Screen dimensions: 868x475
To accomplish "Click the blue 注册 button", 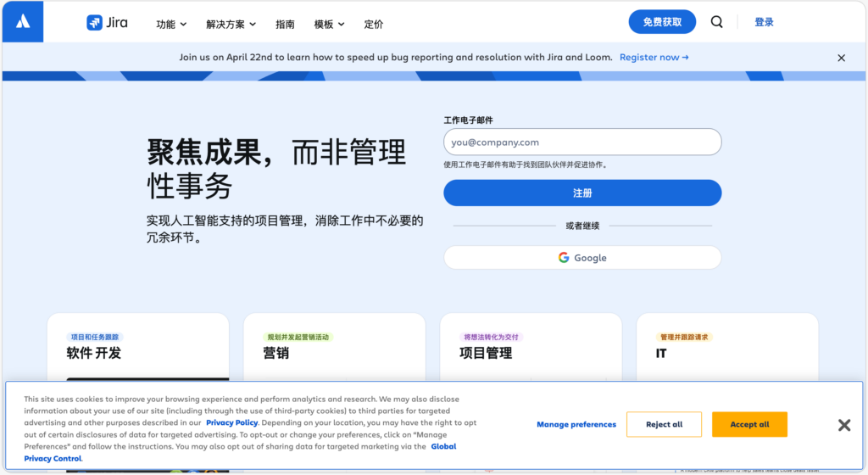I will click(x=582, y=193).
